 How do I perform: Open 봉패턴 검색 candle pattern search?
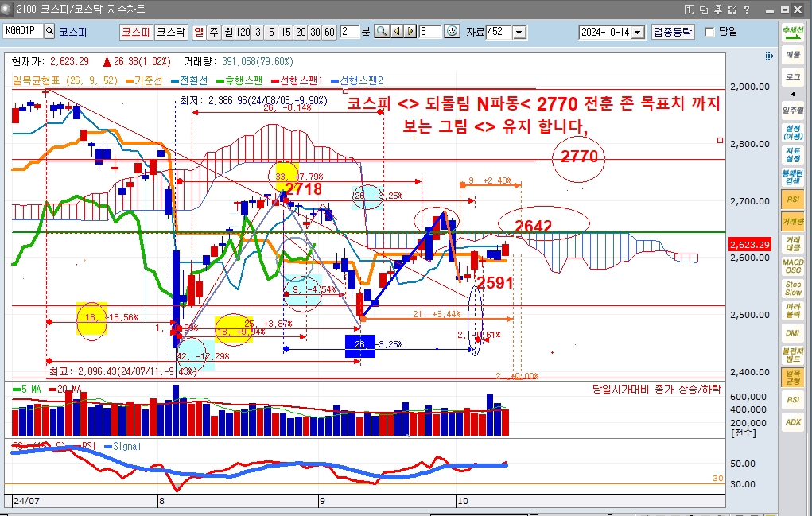click(x=793, y=177)
